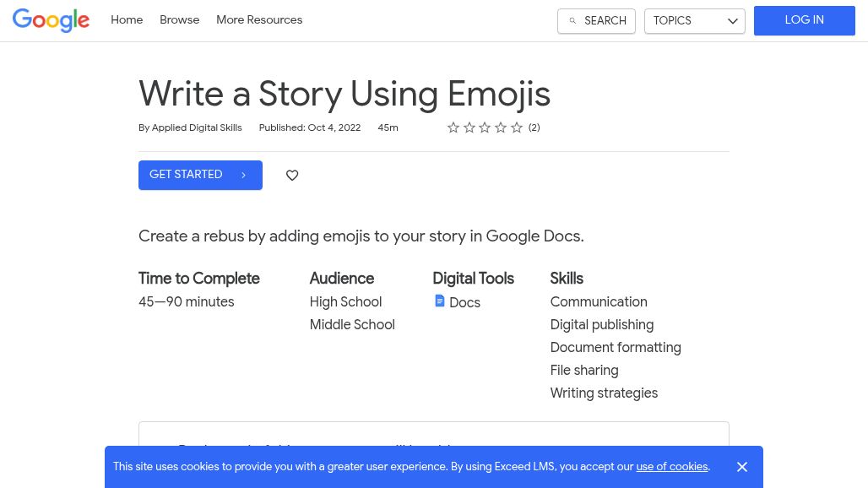Viewport: 868px width, 488px height.
Task: Click the third rating star
Action: click(x=485, y=128)
